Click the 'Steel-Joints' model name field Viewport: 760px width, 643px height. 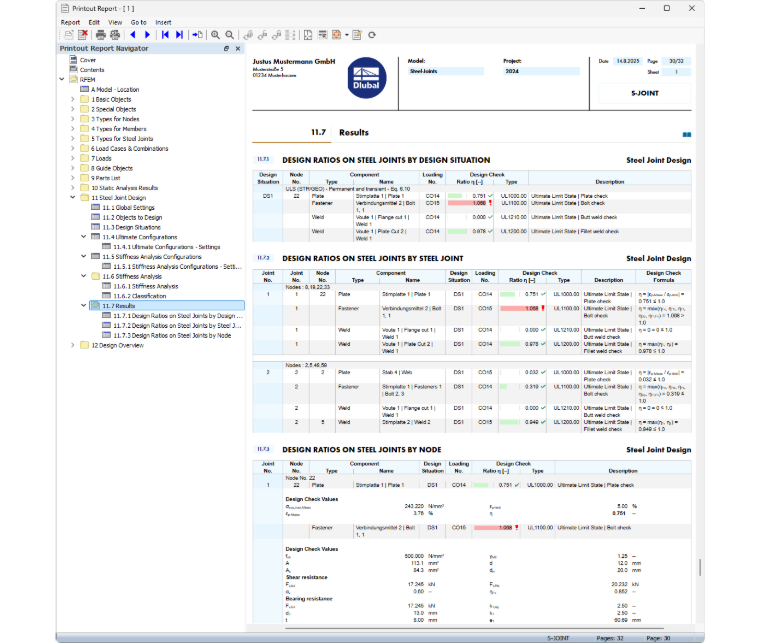pyautogui.click(x=446, y=71)
